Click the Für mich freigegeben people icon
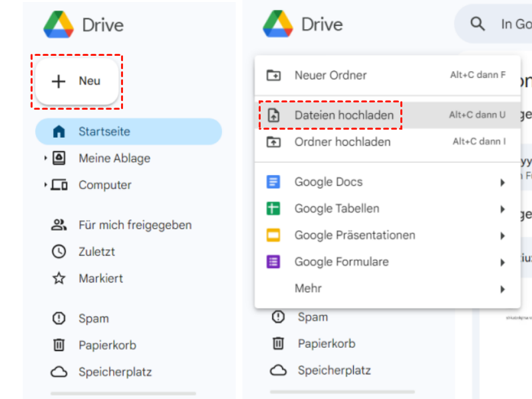This screenshot has height=399, width=532. tap(59, 225)
